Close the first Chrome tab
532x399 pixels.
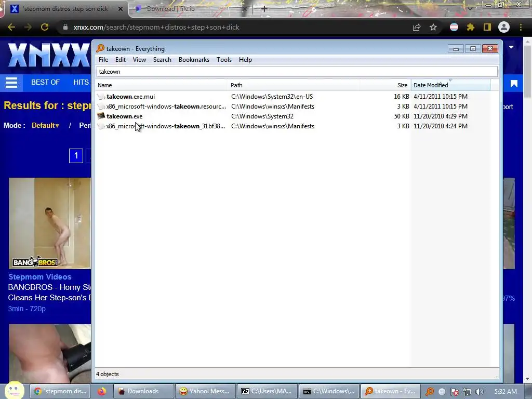coord(121,9)
